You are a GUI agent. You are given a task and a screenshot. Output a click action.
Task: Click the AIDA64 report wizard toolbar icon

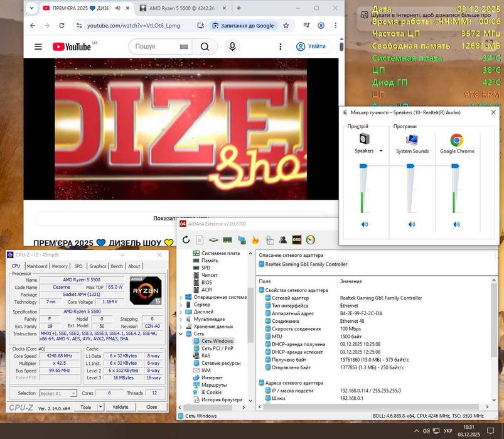[269, 240]
